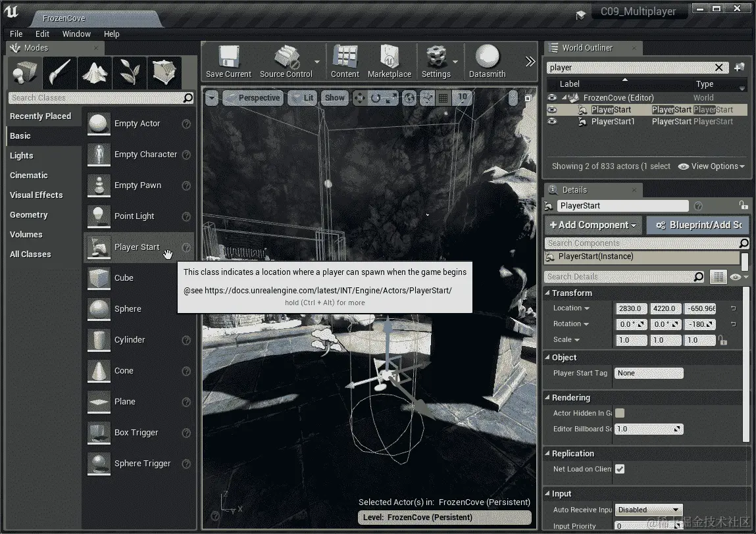Click the Datasmith toolbar icon
This screenshot has height=534, width=756.
tap(487, 61)
